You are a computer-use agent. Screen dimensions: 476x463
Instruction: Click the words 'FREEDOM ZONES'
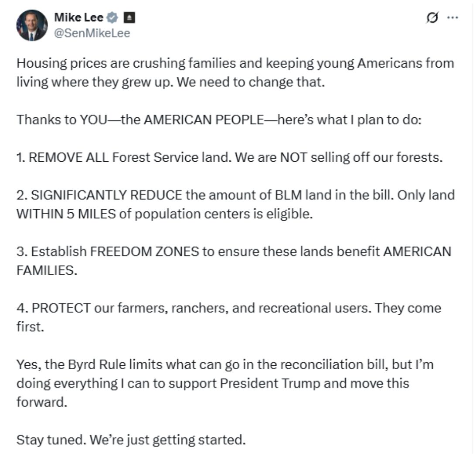pyautogui.click(x=145, y=252)
